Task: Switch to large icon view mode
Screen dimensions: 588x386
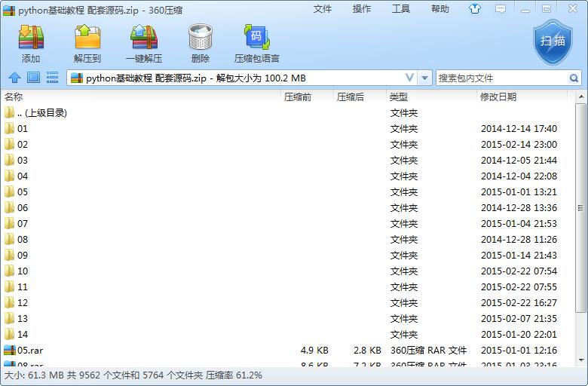Action: pos(33,78)
